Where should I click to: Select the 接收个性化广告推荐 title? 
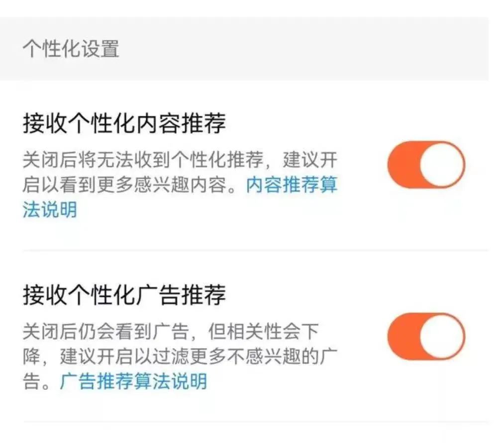(124, 295)
